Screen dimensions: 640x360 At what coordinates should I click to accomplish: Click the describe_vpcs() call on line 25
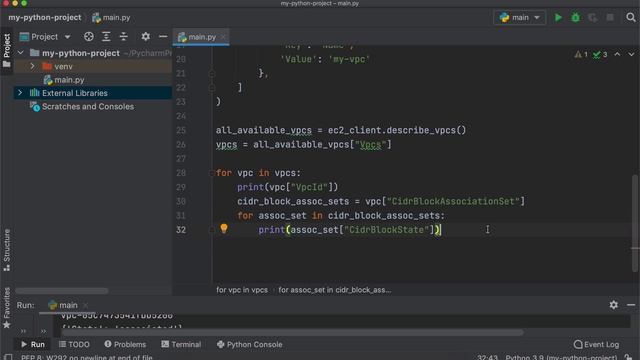point(426,130)
